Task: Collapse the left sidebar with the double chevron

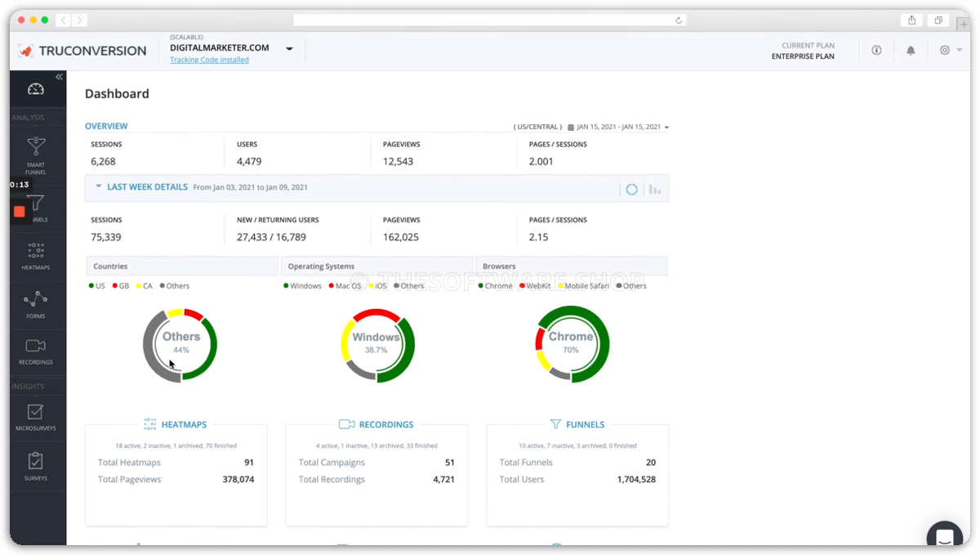Action: (x=59, y=77)
